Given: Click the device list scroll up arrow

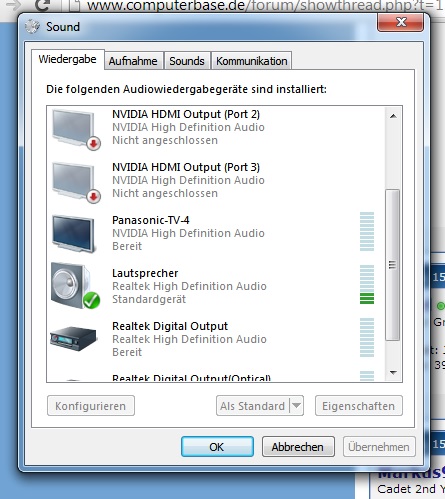Looking at the screenshot, I should pos(393,116).
